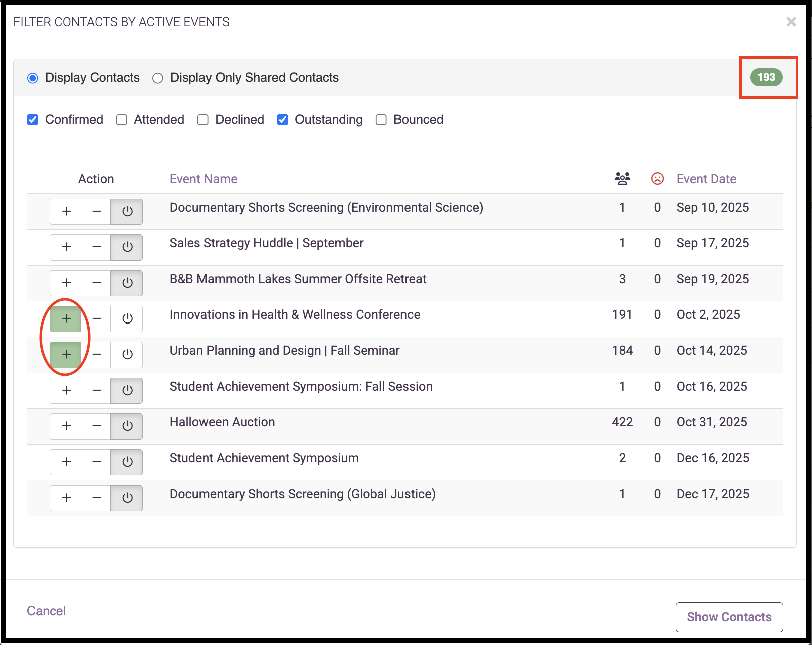
Task: Sort the table by Event Name
Action: (204, 179)
